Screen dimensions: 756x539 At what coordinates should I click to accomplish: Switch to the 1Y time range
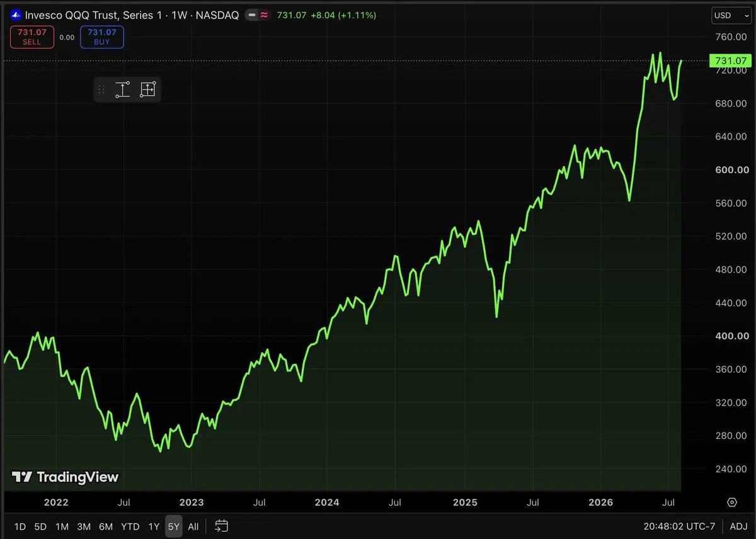154,526
